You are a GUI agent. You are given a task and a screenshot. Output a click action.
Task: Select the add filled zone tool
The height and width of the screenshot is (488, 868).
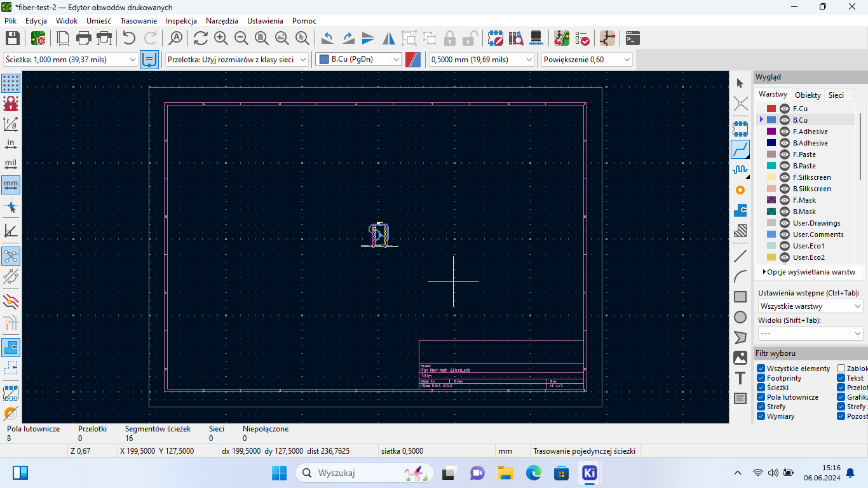[740, 210]
